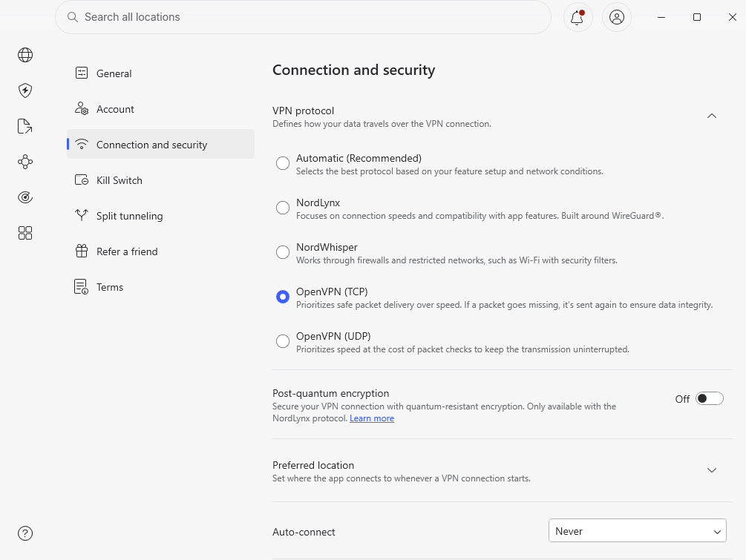Click the Search all locations field
746x560 pixels.
click(x=303, y=17)
